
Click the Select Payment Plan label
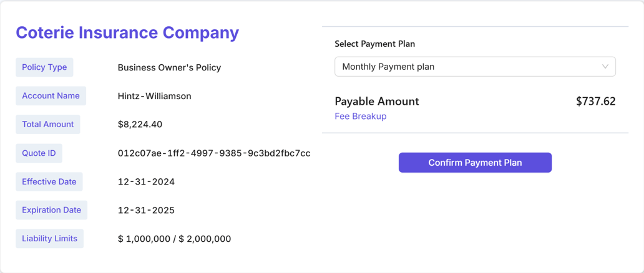click(x=374, y=44)
